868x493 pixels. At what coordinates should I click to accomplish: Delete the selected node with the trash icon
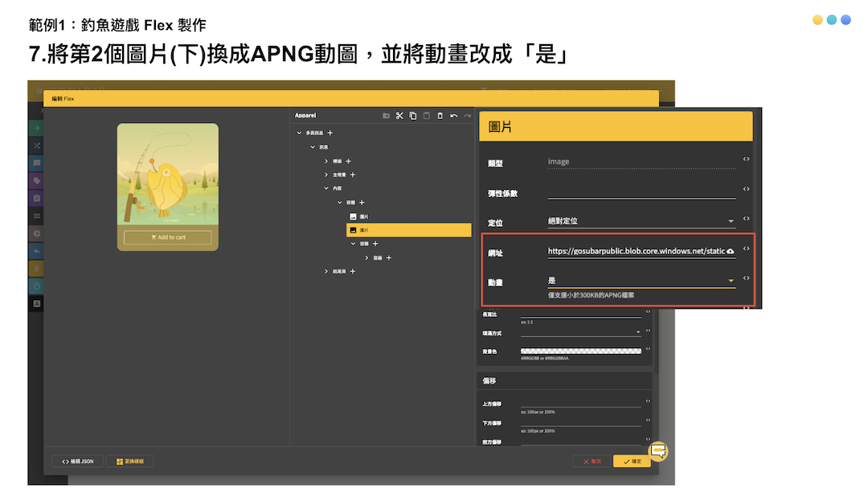[x=440, y=116]
